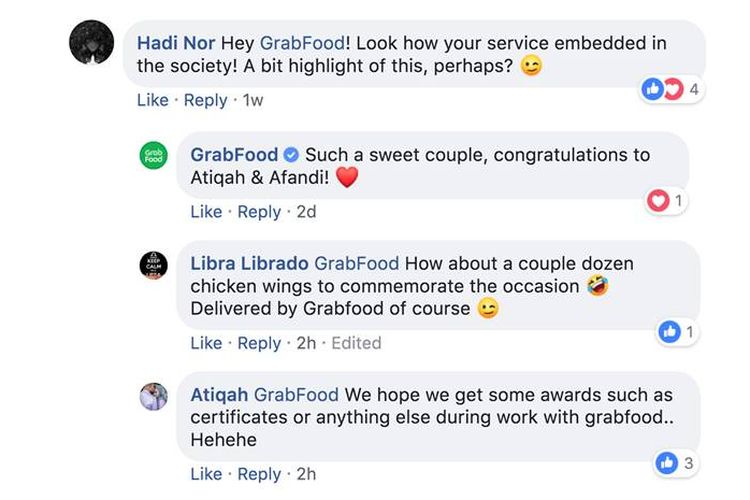750x500 pixels.
Task: Like Hadi Nor's comment
Action: [x=152, y=100]
